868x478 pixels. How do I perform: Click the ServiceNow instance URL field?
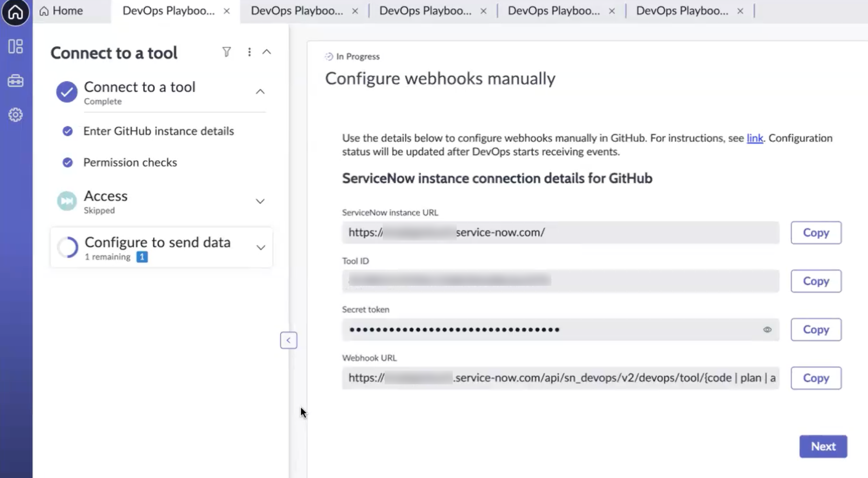(x=561, y=233)
